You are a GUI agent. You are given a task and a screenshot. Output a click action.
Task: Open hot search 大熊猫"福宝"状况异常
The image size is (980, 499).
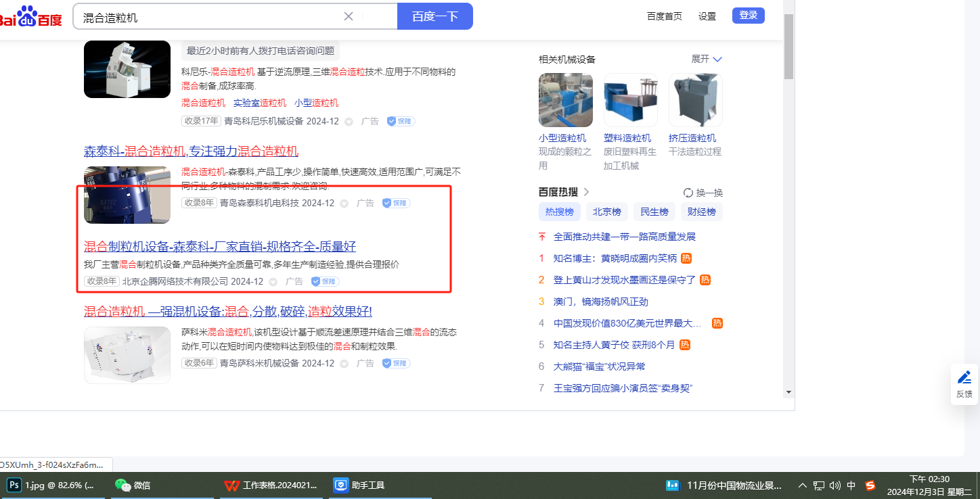point(600,366)
